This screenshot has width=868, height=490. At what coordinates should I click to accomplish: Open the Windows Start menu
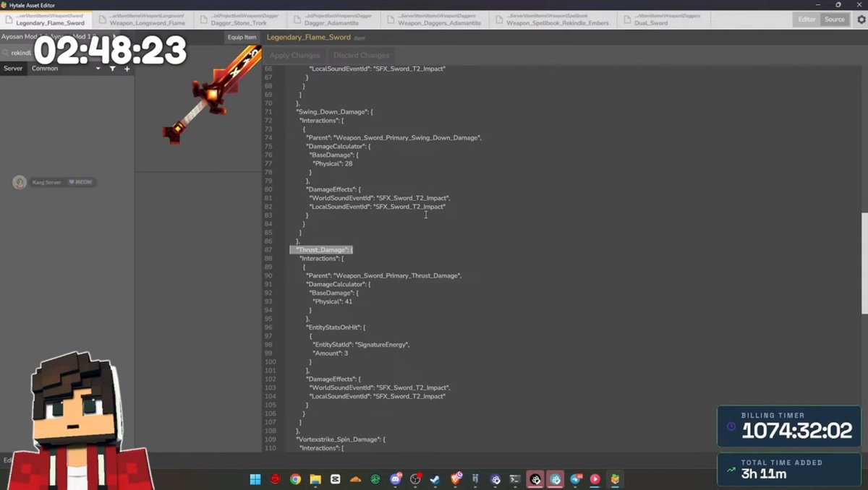click(x=255, y=478)
